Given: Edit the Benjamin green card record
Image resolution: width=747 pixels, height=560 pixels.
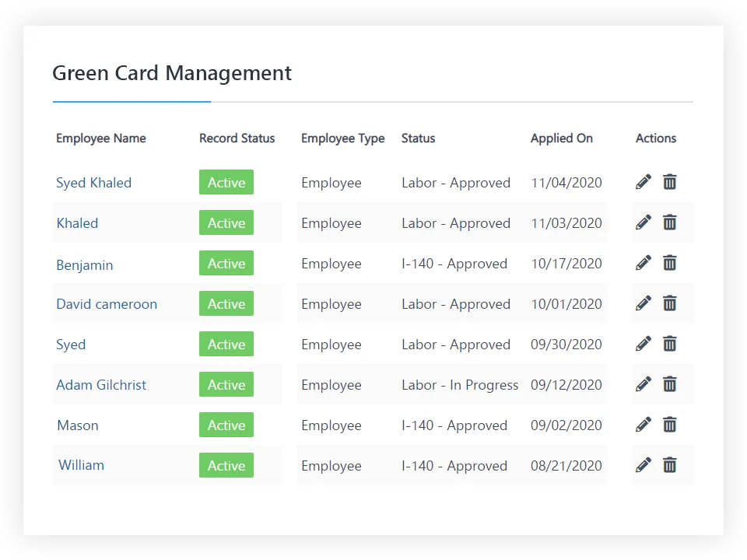Looking at the screenshot, I should [x=644, y=263].
